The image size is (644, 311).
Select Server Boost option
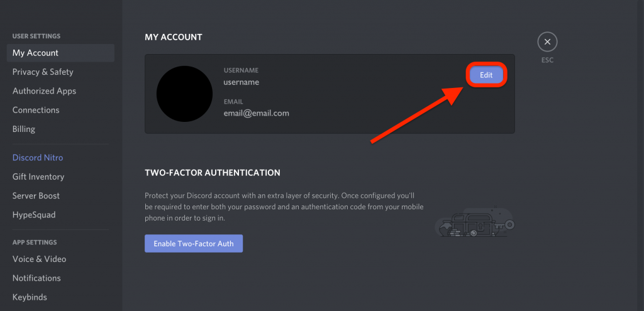pyautogui.click(x=60, y=195)
